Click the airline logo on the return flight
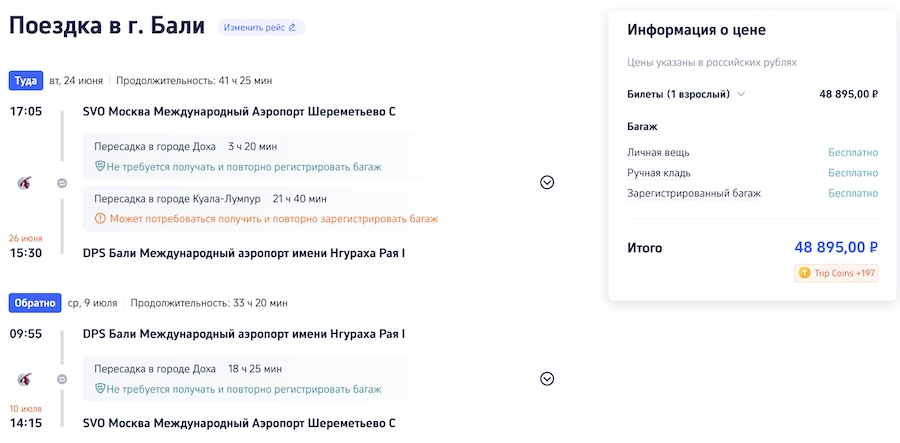Image resolution: width=900 pixels, height=443 pixels. [x=25, y=379]
